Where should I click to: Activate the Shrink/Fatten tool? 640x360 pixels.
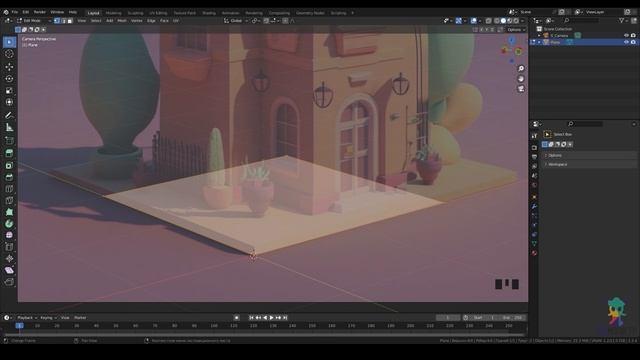click(9, 258)
